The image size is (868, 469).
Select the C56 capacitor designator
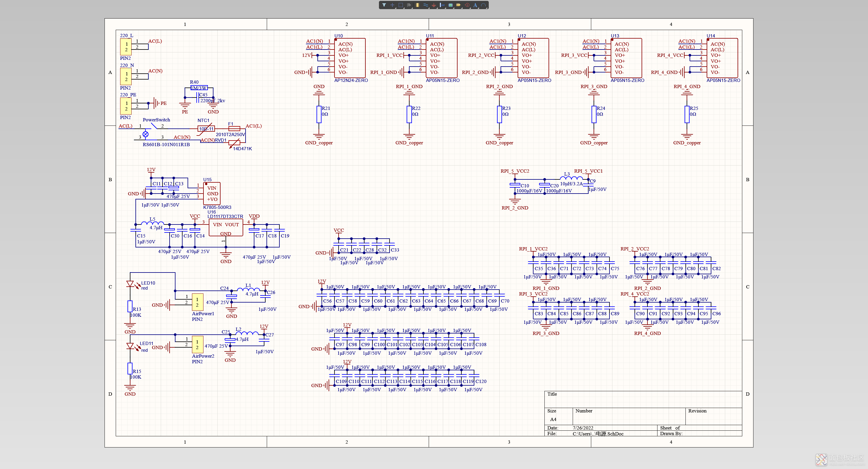pyautogui.click(x=327, y=301)
